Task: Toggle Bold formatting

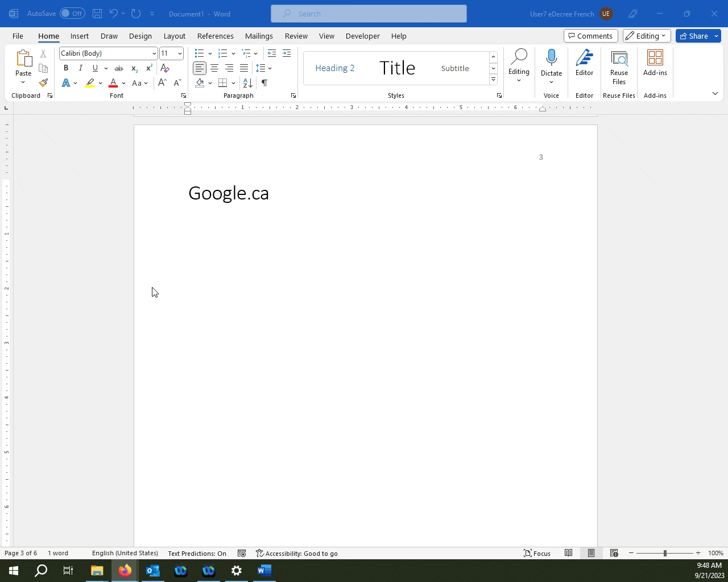Action: (66, 68)
